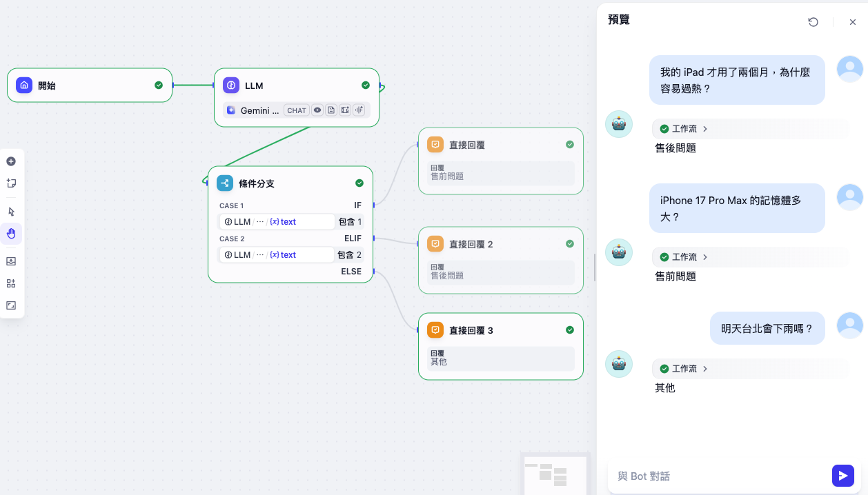The width and height of the screenshot is (868, 495).
Task: Click the vision eye badge on LLM node
Action: [x=317, y=110]
